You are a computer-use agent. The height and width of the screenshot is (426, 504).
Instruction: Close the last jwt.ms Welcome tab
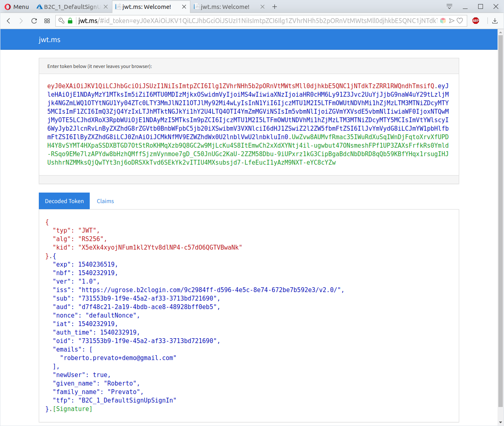[x=262, y=6]
